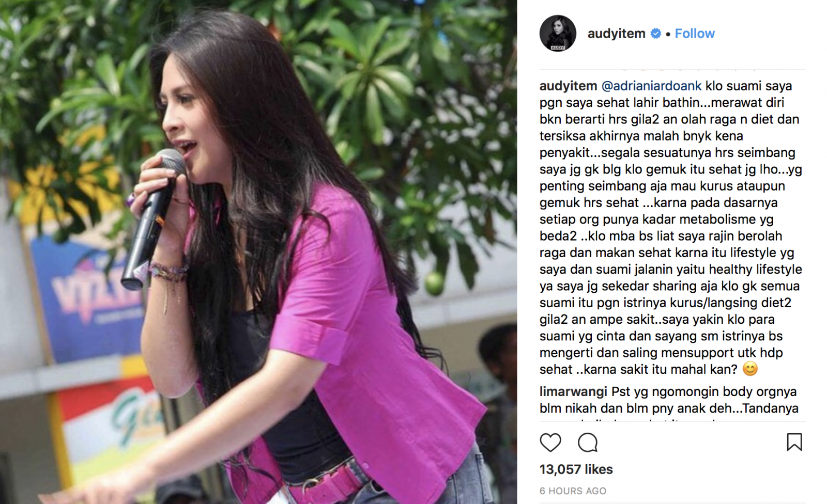
Task: Save the post with the bookmark icon
Action: coord(794,442)
